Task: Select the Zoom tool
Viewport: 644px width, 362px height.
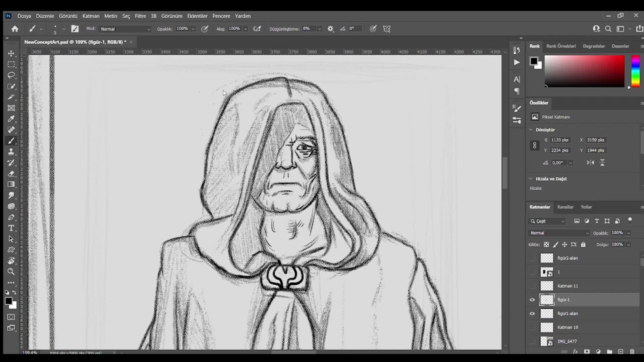Action: 11,271
